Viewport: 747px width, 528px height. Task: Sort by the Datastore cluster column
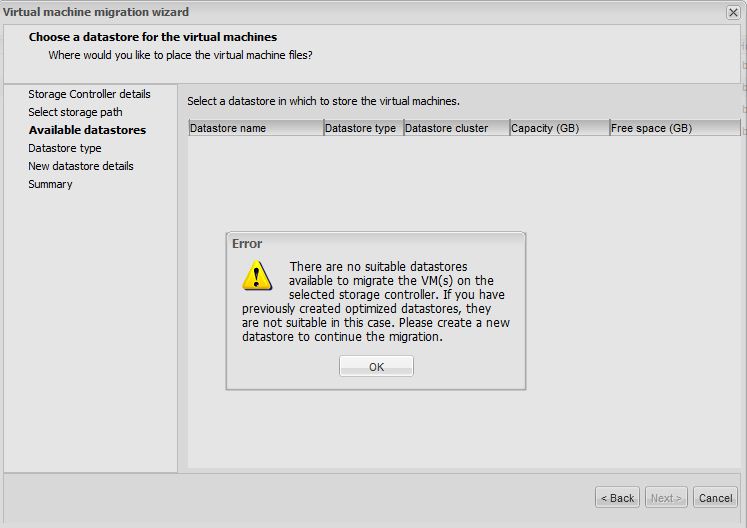coord(455,128)
